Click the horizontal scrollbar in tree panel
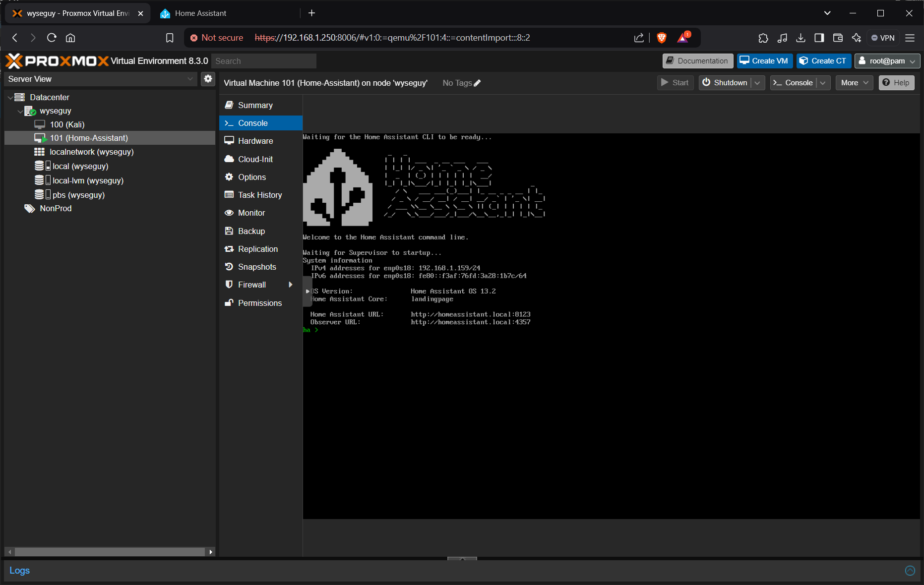The image size is (924, 585). click(x=110, y=552)
